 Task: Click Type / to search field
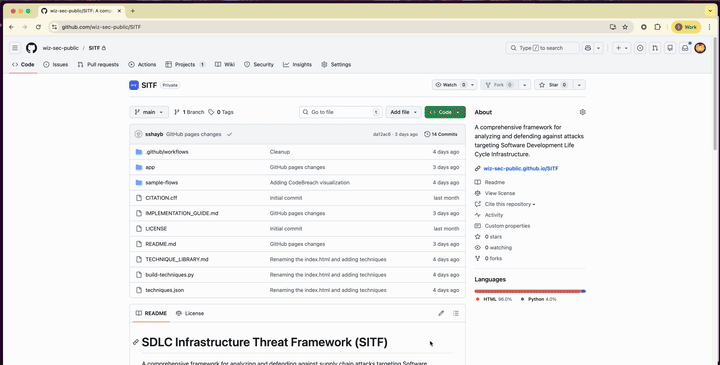pos(542,48)
